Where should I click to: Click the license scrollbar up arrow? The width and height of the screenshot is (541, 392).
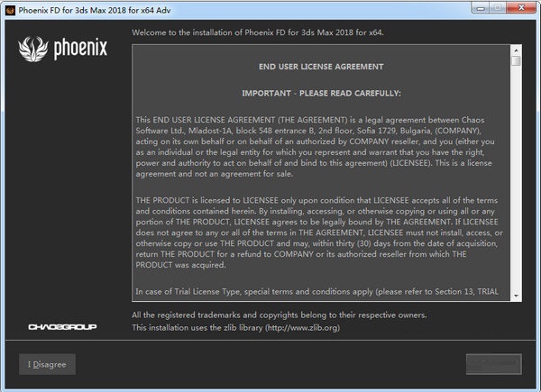tap(516, 50)
